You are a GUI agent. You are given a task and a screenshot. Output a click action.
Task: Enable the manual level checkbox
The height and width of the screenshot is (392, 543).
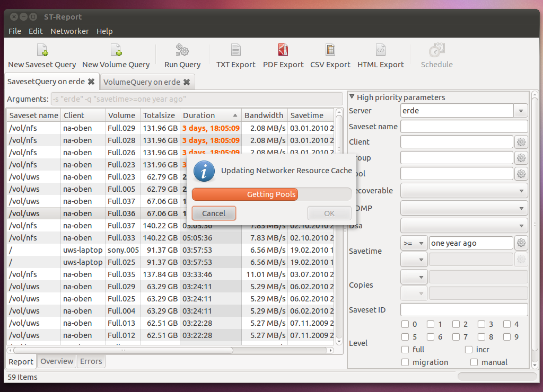click(x=474, y=362)
